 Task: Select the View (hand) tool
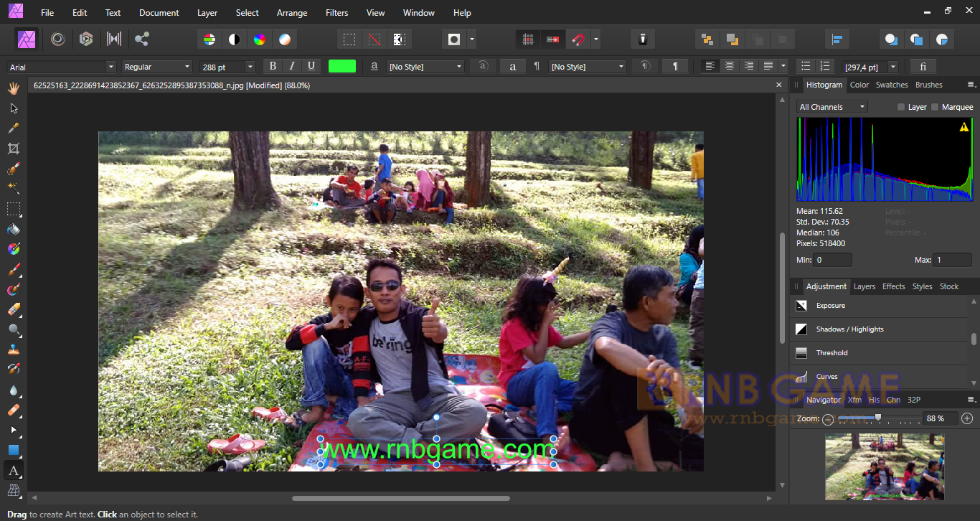pyautogui.click(x=14, y=88)
